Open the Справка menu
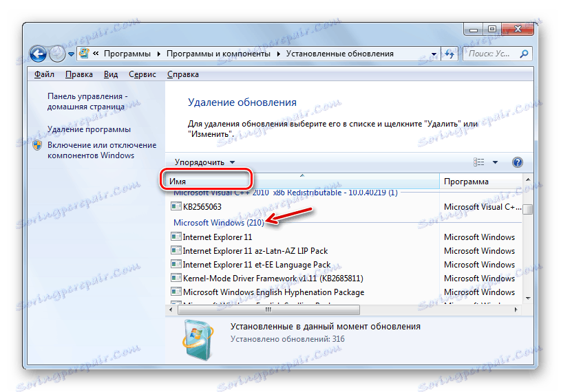This screenshot has width=561, height=392. [x=183, y=74]
